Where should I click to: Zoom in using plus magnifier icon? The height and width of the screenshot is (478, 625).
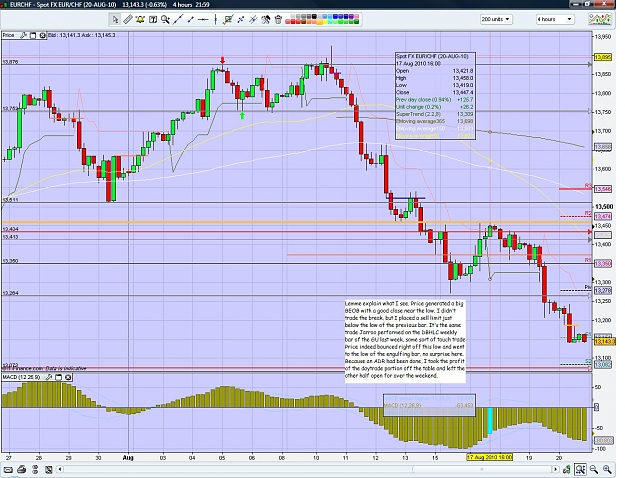point(607,469)
